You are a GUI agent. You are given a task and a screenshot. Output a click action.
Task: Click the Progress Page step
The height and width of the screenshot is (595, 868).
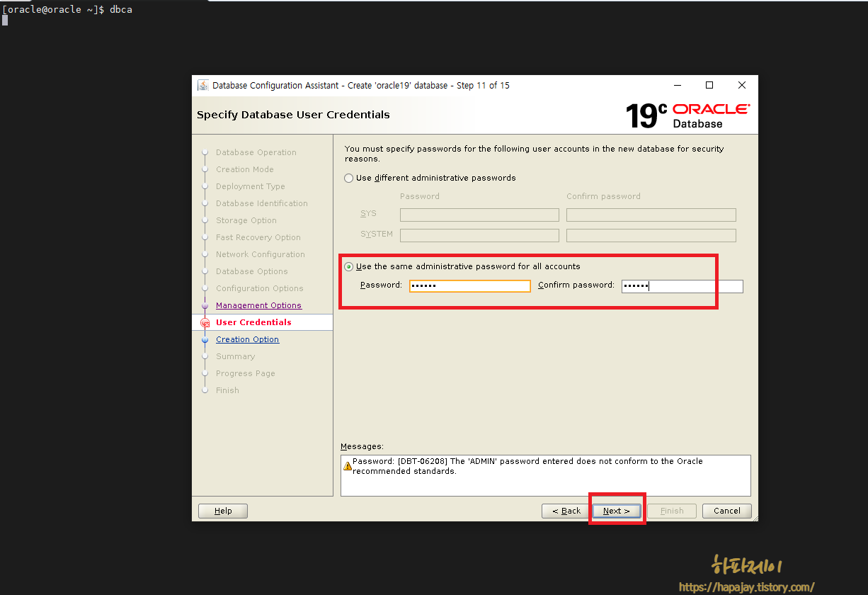(x=246, y=373)
